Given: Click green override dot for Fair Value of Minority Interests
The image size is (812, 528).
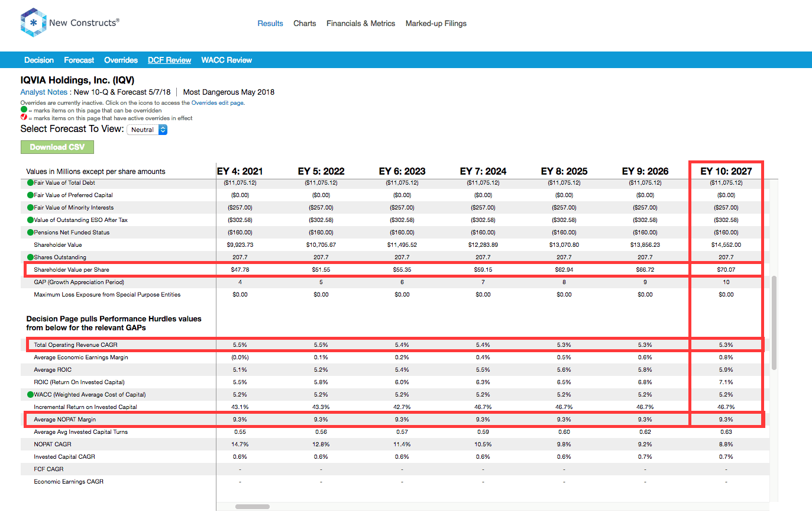Looking at the screenshot, I should pyautogui.click(x=30, y=207).
